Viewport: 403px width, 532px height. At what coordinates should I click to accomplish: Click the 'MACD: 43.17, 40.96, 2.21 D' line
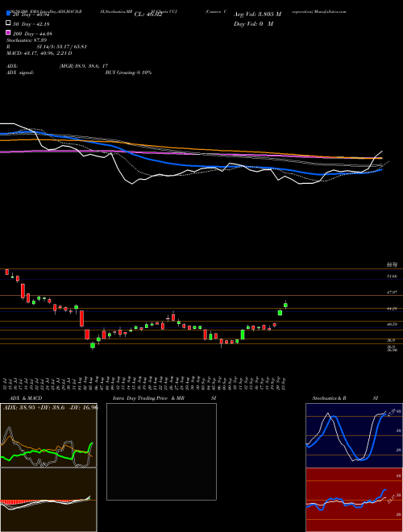39,53
